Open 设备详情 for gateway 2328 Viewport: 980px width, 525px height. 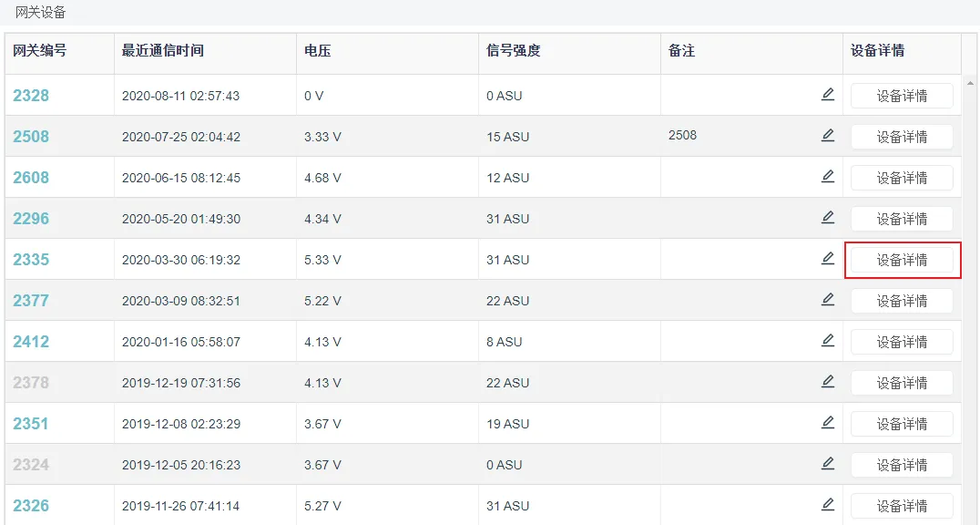902,96
